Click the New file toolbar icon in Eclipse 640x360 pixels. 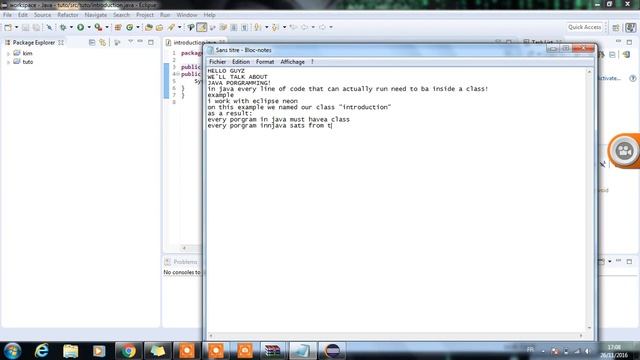(8, 27)
